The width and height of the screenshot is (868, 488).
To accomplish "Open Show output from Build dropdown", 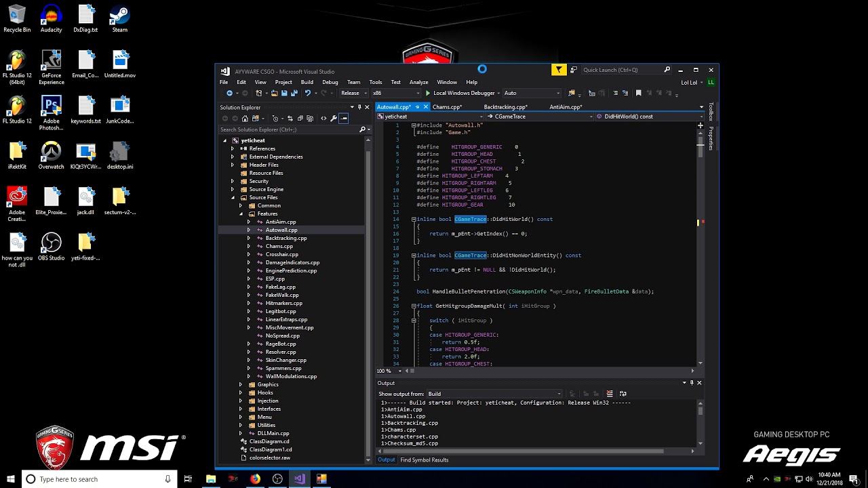I will click(494, 394).
